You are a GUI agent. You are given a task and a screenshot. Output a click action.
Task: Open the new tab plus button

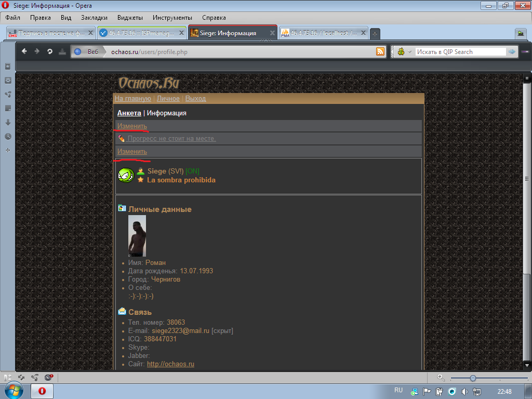coord(375,33)
